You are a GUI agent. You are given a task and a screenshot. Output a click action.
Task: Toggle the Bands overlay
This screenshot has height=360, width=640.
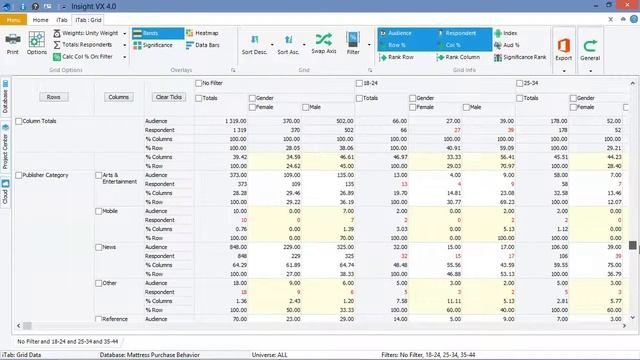(158, 33)
